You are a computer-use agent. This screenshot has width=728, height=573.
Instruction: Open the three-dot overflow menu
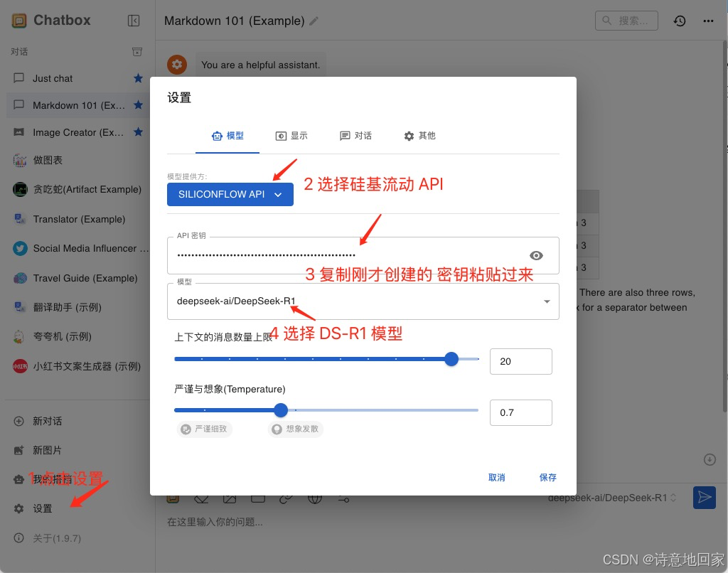click(708, 21)
